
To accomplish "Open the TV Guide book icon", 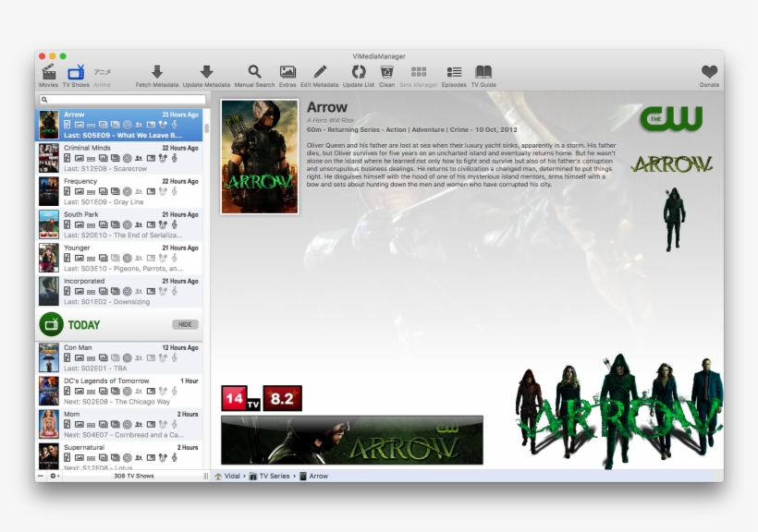I will coord(483,72).
